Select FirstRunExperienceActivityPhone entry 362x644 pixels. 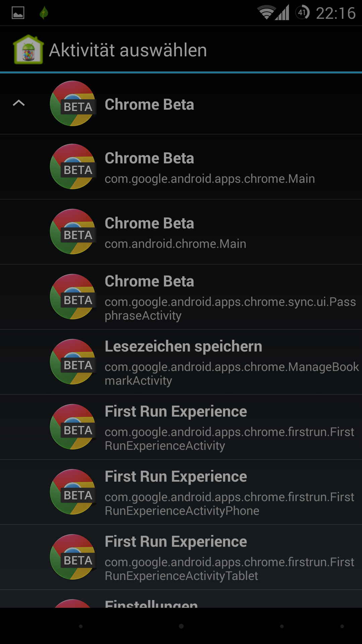[181, 492]
